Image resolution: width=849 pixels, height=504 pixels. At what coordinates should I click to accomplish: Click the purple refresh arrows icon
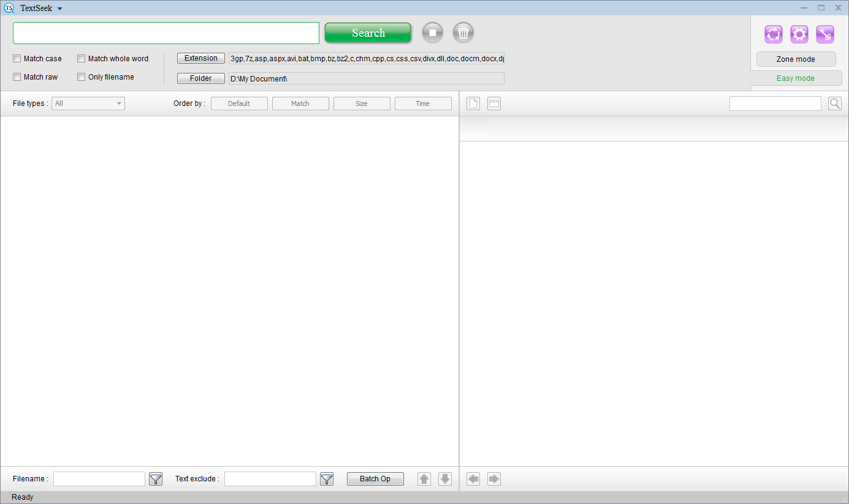pos(774,34)
